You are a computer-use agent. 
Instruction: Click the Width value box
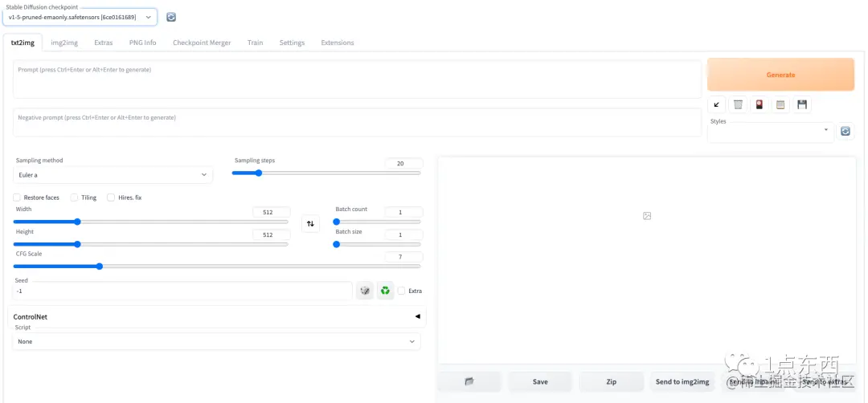coord(272,212)
